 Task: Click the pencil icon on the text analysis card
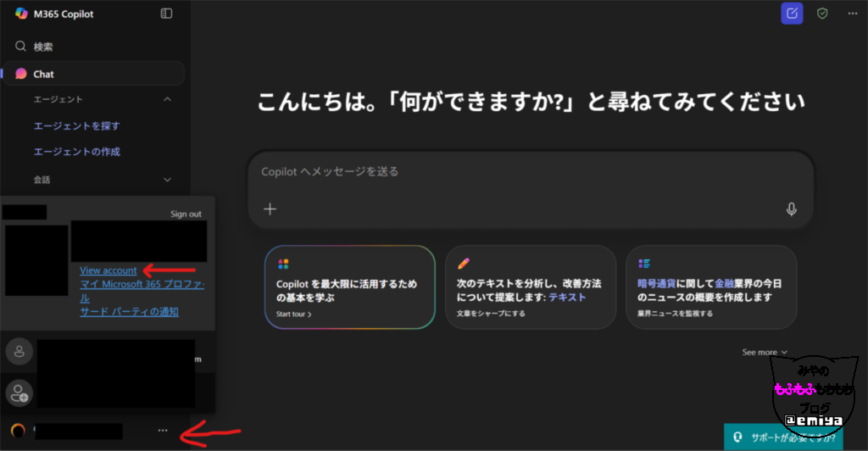point(464,264)
